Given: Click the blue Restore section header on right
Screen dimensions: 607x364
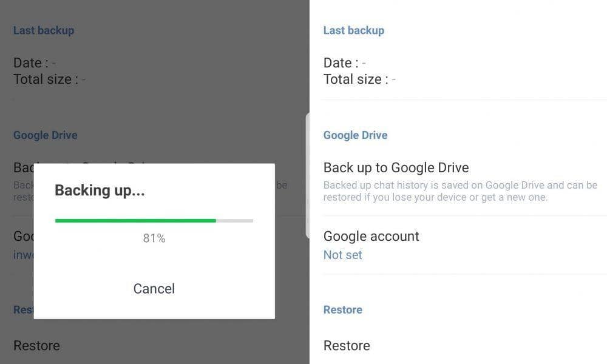Looking at the screenshot, I should coord(342,309).
